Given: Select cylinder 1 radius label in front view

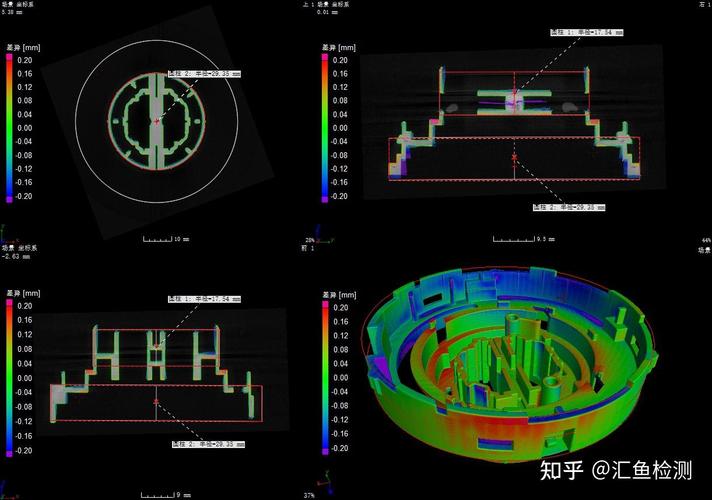Looking at the screenshot, I should [204, 299].
